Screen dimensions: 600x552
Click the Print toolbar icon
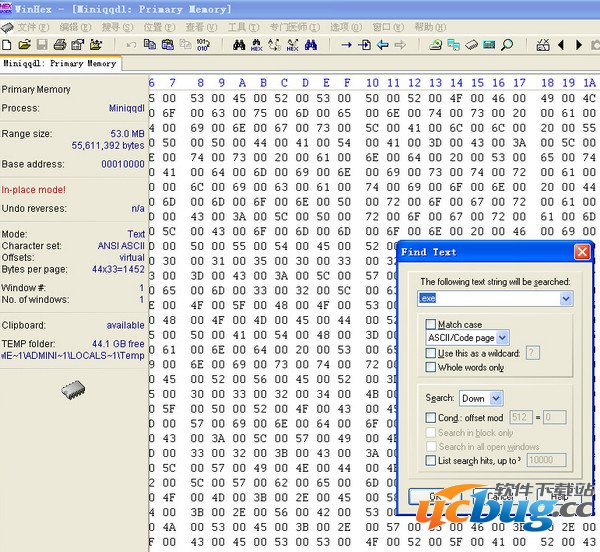pos(60,45)
